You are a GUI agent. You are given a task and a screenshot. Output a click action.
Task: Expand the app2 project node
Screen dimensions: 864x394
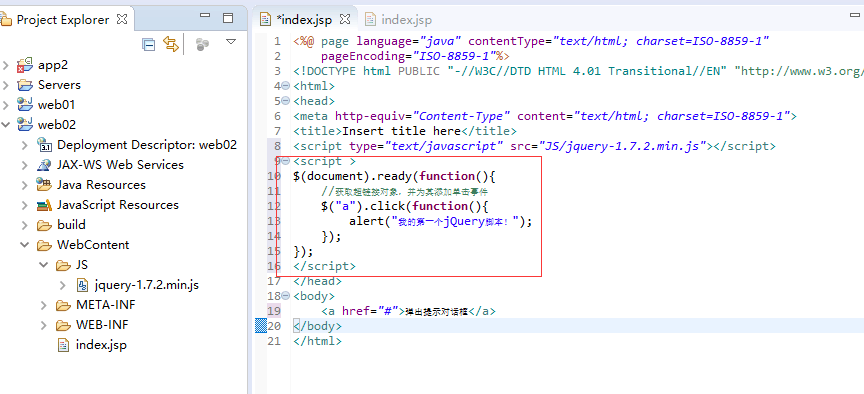[x=6, y=66]
